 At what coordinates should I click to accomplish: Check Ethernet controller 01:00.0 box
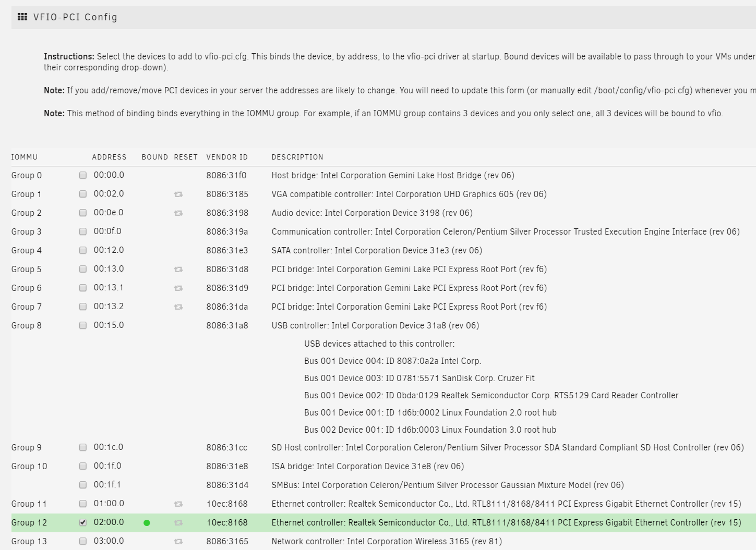pyautogui.click(x=83, y=504)
